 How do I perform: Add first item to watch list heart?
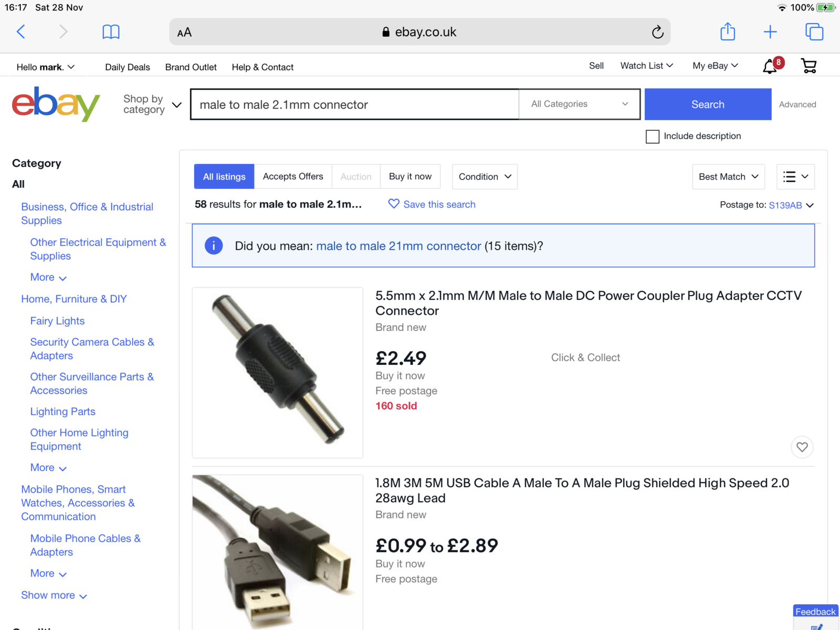click(802, 447)
